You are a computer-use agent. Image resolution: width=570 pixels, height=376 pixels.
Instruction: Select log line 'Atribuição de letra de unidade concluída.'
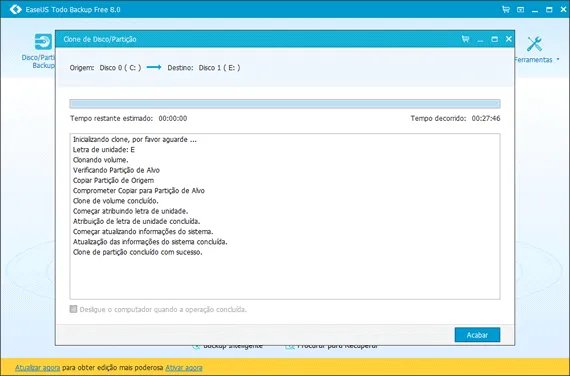[137, 221]
